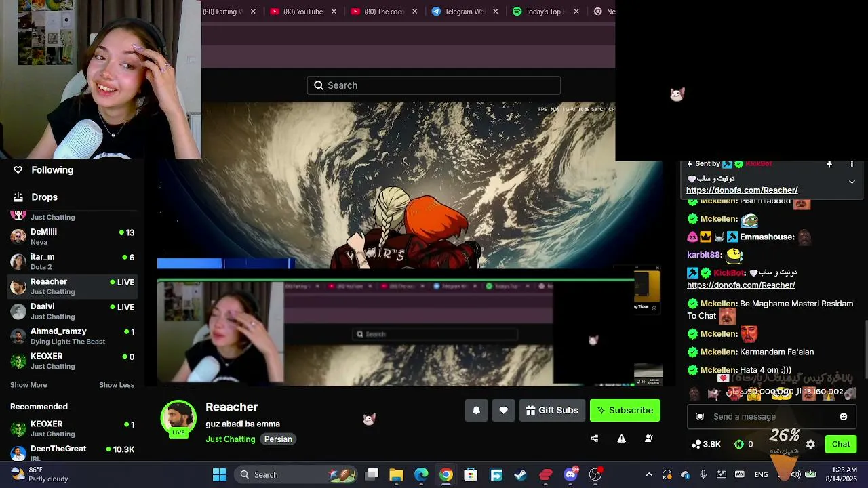Click the green Subscribe button
Screen dimensions: 868x488
coord(625,410)
